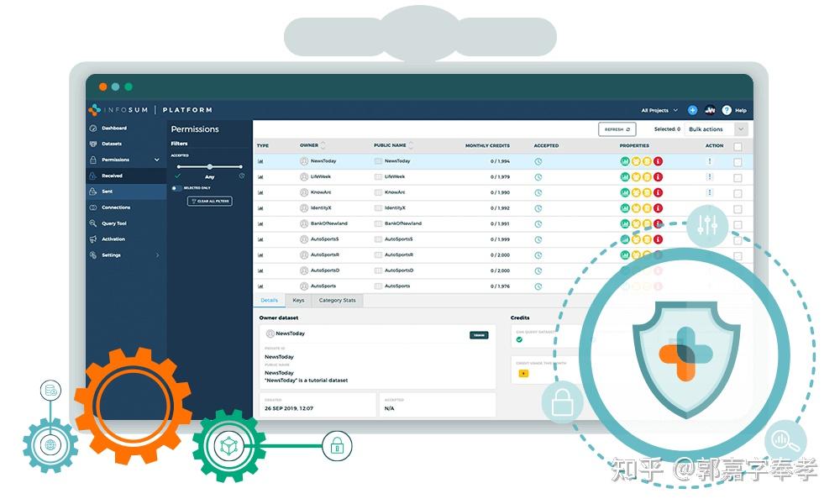Click the InfoSum logo icon
This screenshot has height=504, width=840.
94,110
